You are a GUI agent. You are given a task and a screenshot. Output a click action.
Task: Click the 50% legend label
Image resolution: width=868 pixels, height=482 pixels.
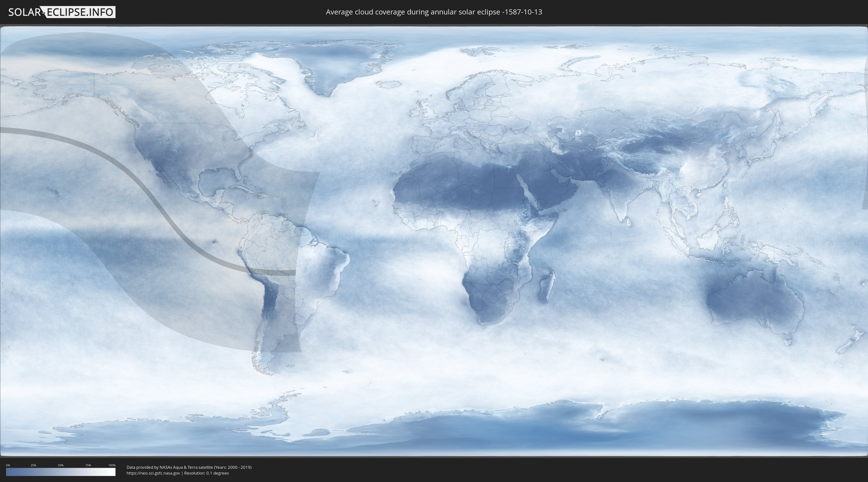tap(61, 465)
